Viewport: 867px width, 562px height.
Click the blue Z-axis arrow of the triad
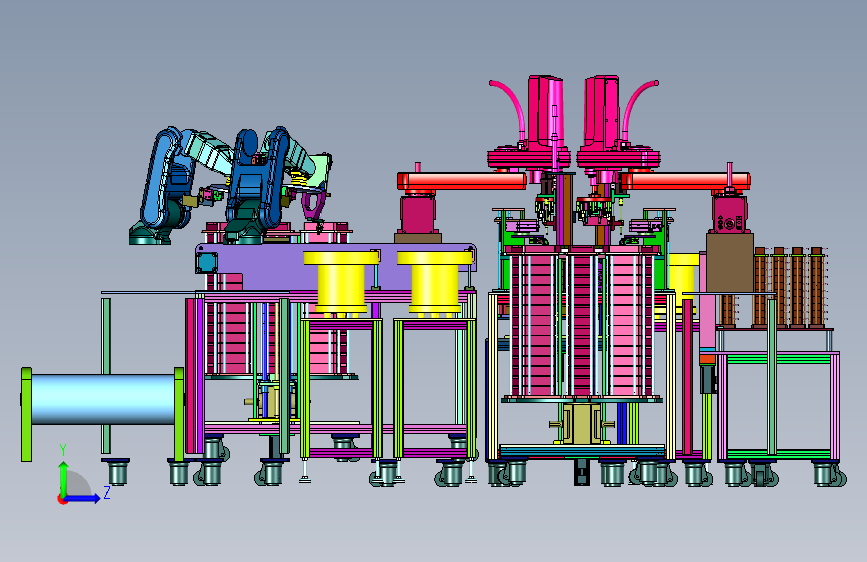click(83, 498)
